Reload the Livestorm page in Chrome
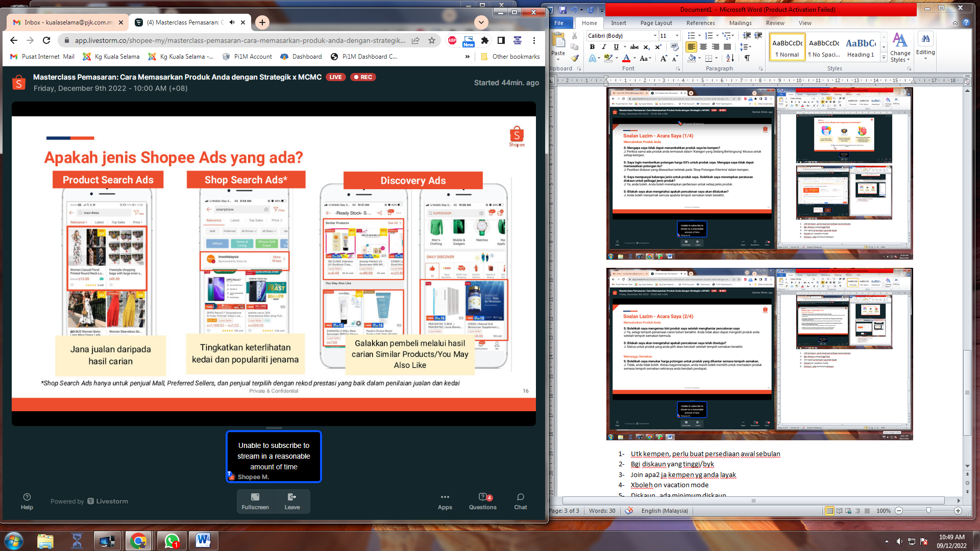This screenshot has width=980, height=551. tap(46, 40)
